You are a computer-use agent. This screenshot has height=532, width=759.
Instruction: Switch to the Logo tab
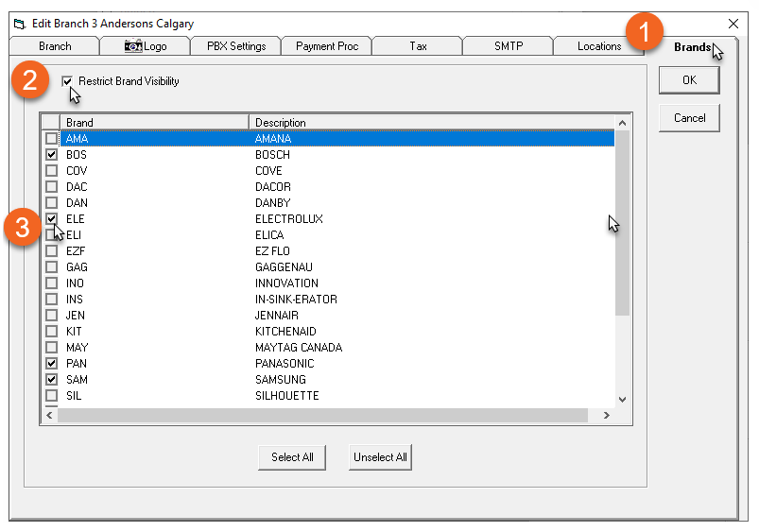pos(146,46)
